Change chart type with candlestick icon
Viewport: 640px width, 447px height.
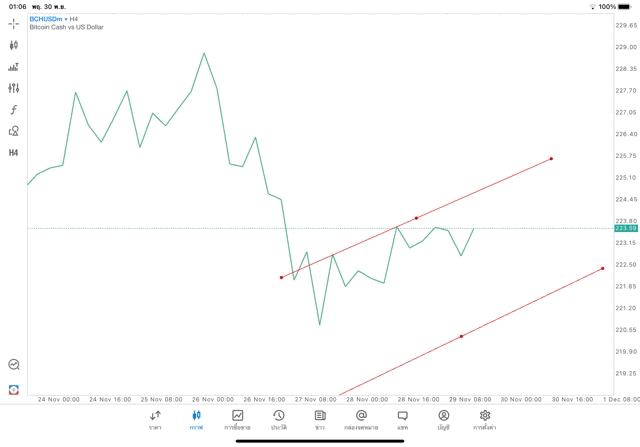click(14, 45)
